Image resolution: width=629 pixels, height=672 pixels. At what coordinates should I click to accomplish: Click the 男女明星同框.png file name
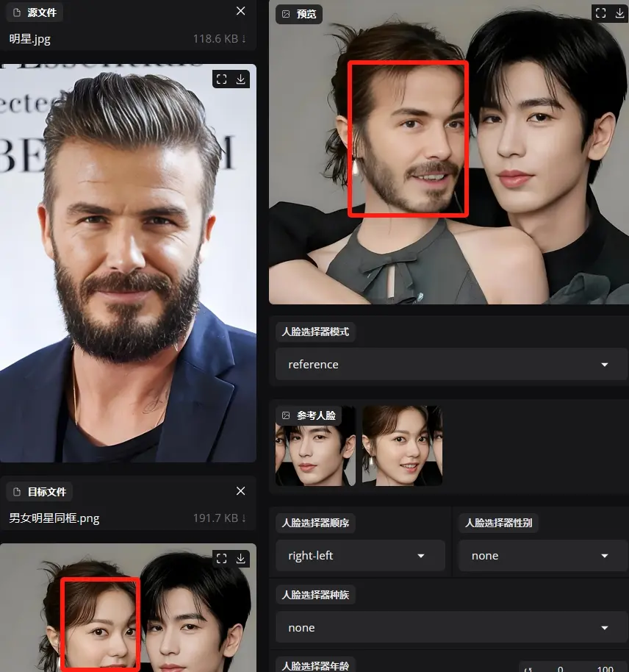(x=54, y=518)
